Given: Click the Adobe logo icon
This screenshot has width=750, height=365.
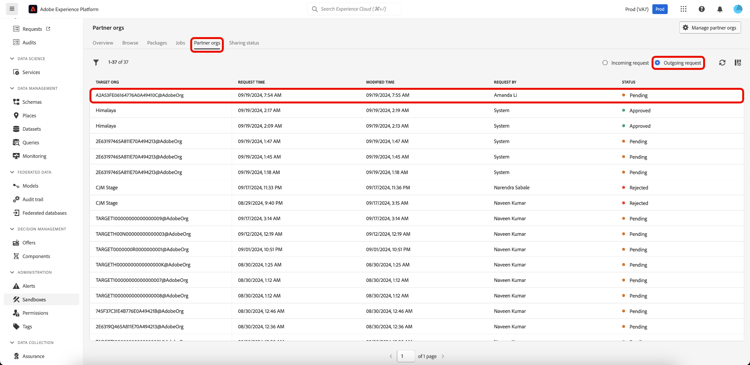Looking at the screenshot, I should [33, 9].
